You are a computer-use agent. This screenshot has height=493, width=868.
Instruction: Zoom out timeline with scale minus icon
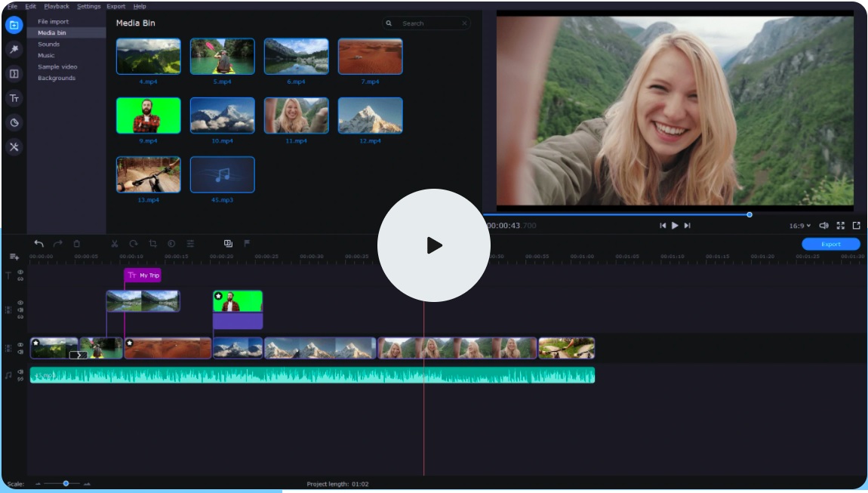[38, 484]
